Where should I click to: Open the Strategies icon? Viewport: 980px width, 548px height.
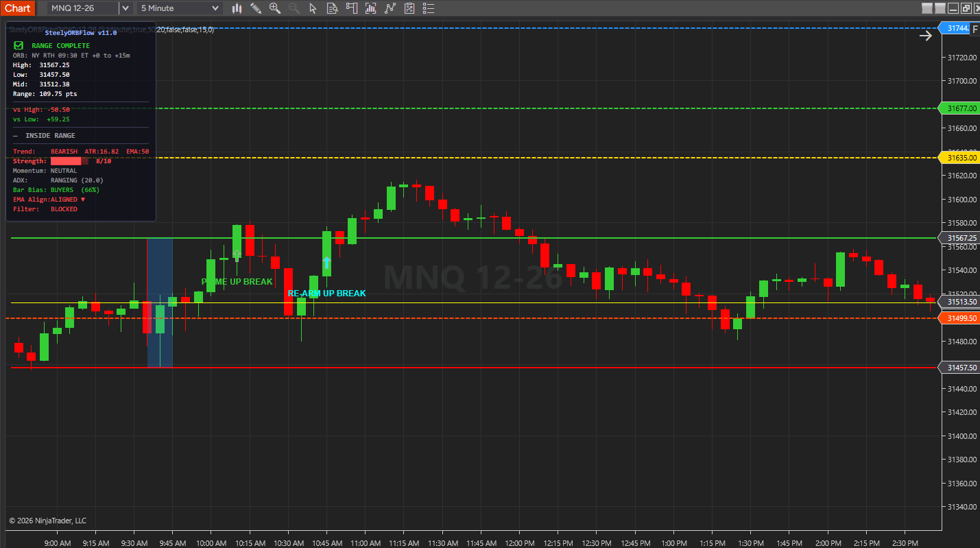pyautogui.click(x=390, y=8)
